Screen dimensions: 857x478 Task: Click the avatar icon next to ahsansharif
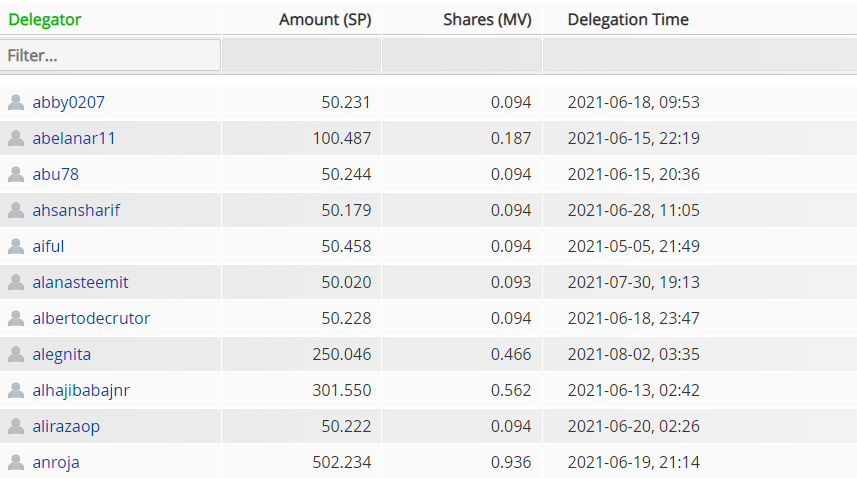[16, 210]
